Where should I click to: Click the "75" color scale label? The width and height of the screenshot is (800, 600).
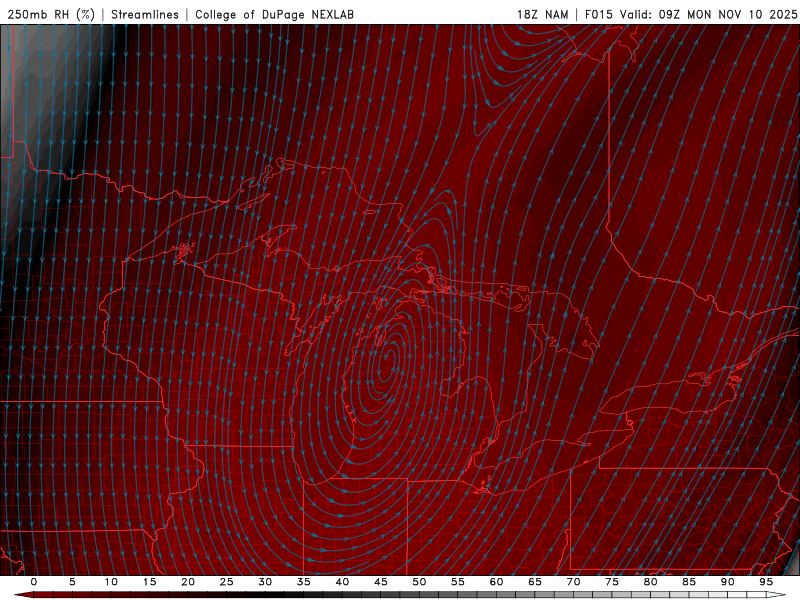tap(612, 582)
